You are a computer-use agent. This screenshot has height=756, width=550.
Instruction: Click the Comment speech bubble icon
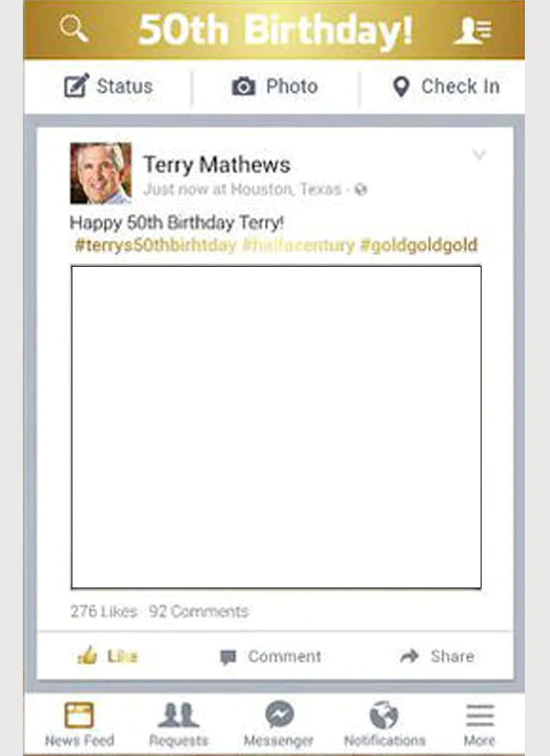[228, 657]
